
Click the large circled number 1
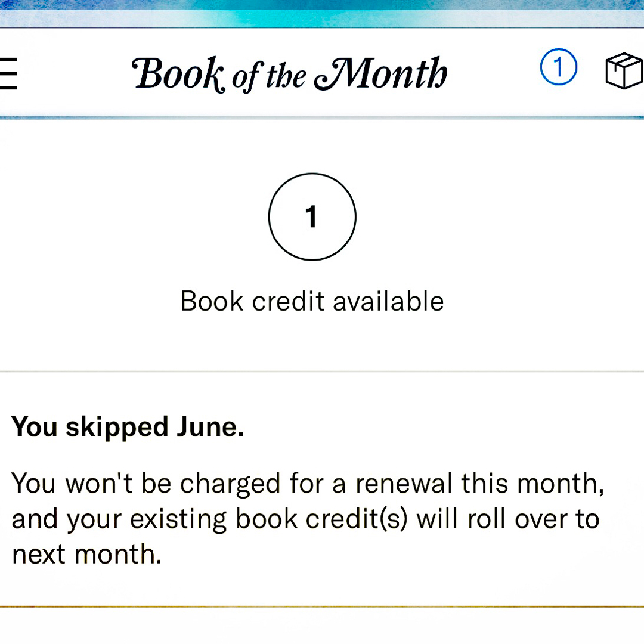coord(312,216)
